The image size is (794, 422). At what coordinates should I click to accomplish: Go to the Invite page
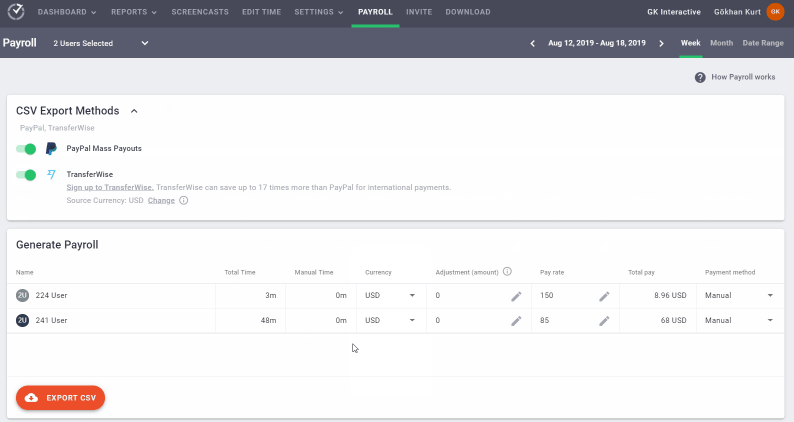pyautogui.click(x=419, y=12)
